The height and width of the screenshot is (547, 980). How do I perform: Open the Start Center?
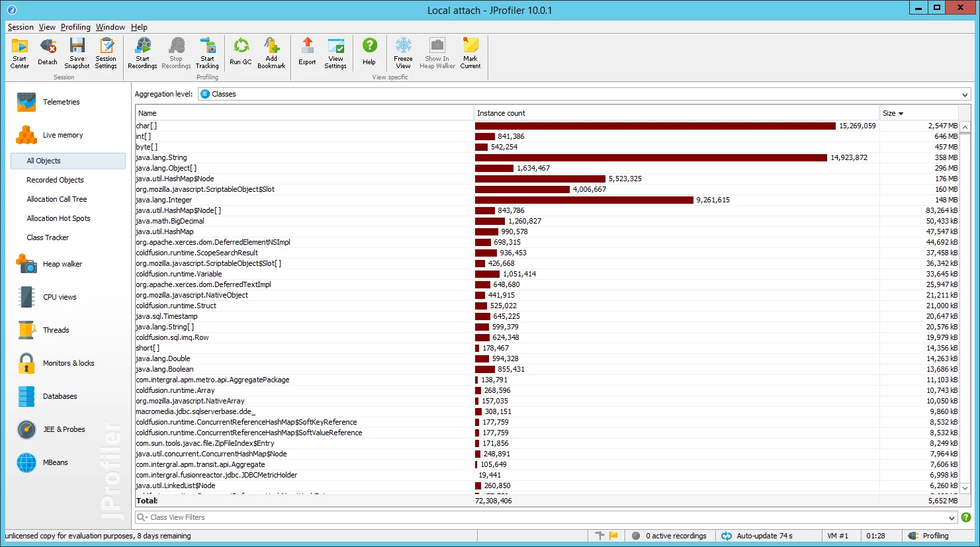[x=20, y=53]
